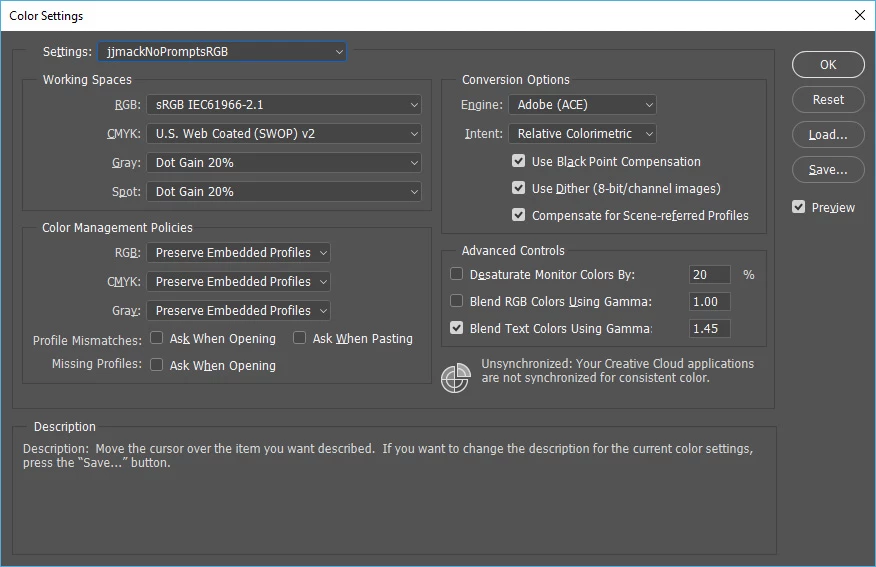This screenshot has width=876, height=567.
Task: Click the desaturate percent field showing 20
Action: tap(710, 274)
